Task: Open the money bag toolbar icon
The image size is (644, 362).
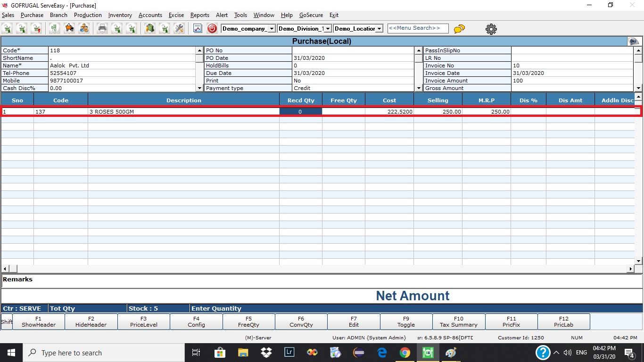Action: (x=55, y=28)
